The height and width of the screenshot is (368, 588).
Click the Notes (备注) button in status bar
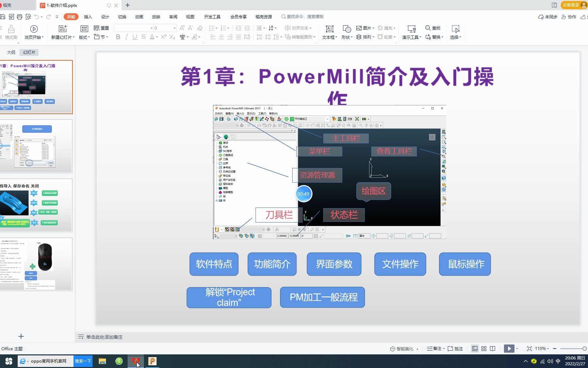(x=436, y=349)
